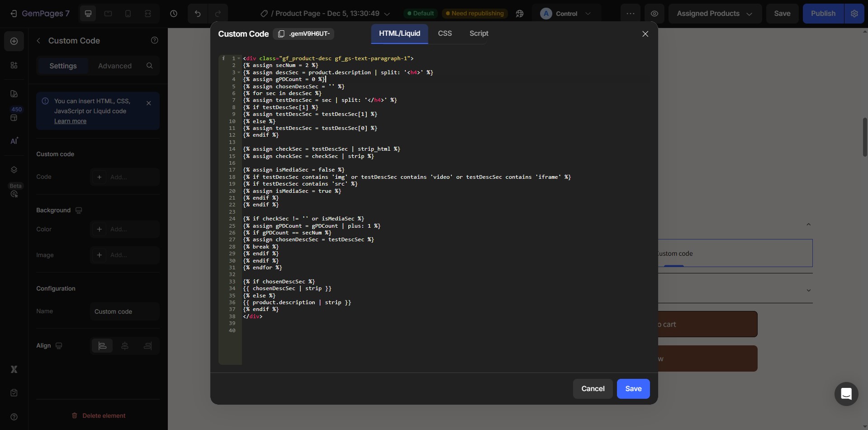The width and height of the screenshot is (868, 430).
Task: Click the undo arrow in the top bar
Action: [x=198, y=14]
